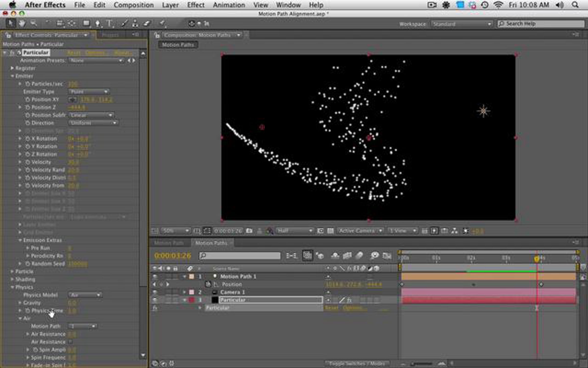This screenshot has width=588, height=368.
Task: Open the File menu
Action: pos(79,5)
